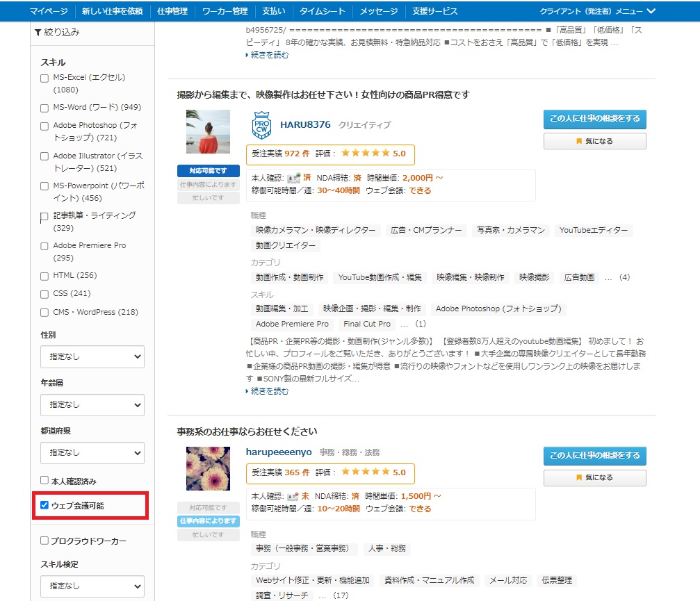Enable the Adobe Photoshop skill checkbox
The height and width of the screenshot is (601, 700).
tap(44, 126)
